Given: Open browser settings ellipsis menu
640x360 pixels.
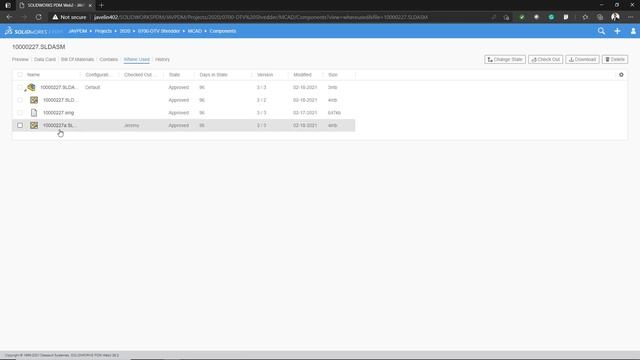Looking at the screenshot, I should (631, 17).
